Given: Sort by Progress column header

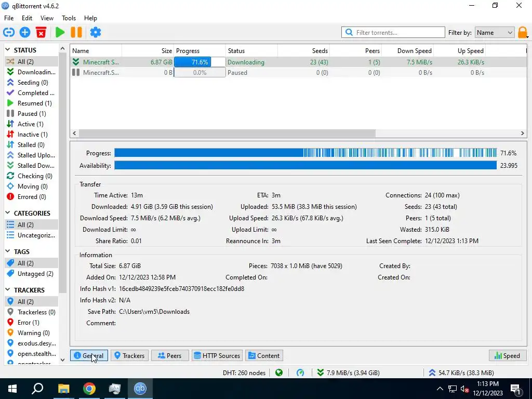Looking at the screenshot, I should 200,51.
